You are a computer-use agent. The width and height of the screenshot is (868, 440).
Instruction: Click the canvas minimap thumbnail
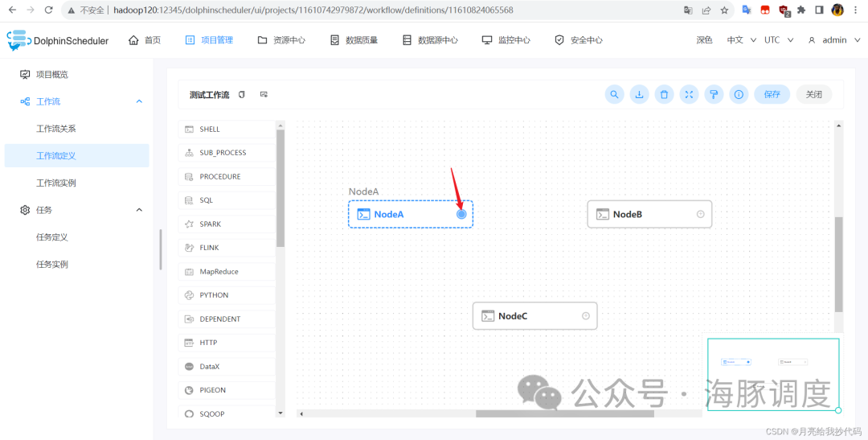click(773, 375)
